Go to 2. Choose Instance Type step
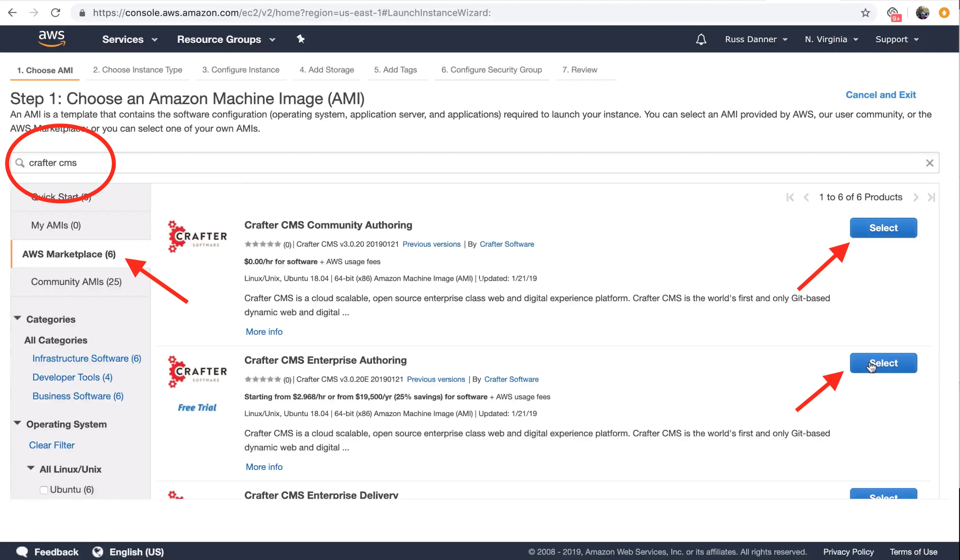 tap(137, 70)
